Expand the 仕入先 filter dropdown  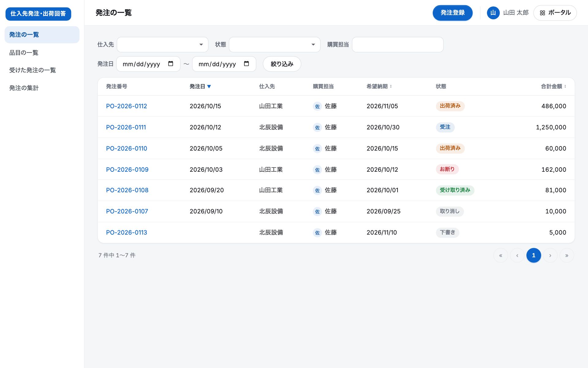[x=163, y=45]
